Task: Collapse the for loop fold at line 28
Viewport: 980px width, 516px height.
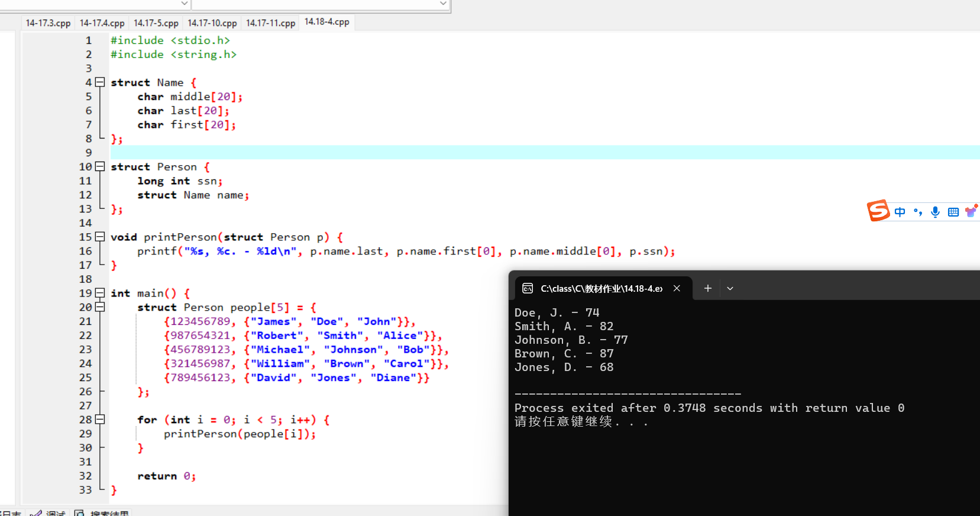Action: coord(100,420)
